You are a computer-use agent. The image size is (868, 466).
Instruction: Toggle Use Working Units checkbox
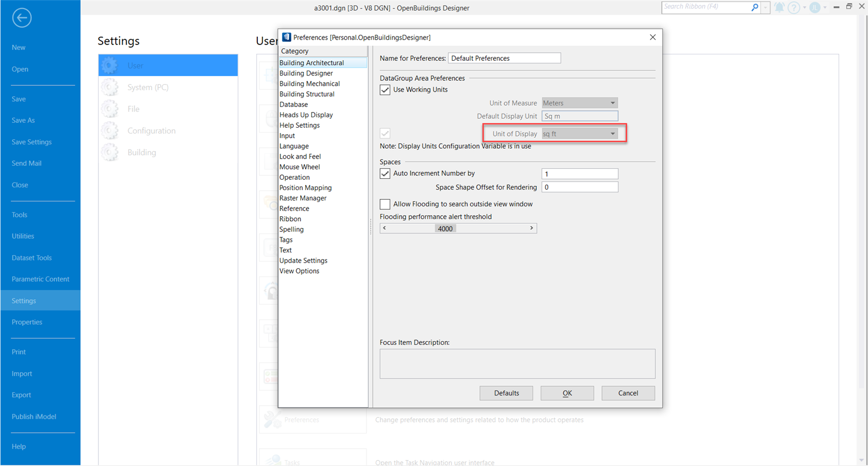click(385, 90)
